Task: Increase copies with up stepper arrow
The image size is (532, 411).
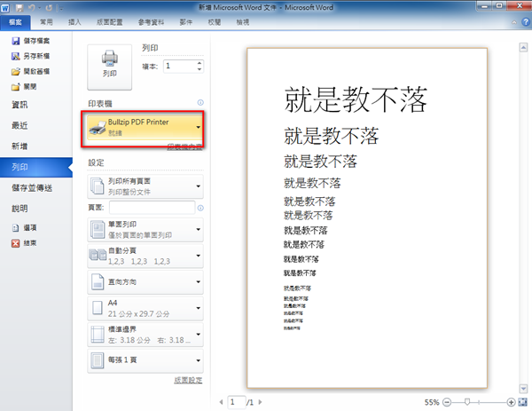Action: [199, 63]
